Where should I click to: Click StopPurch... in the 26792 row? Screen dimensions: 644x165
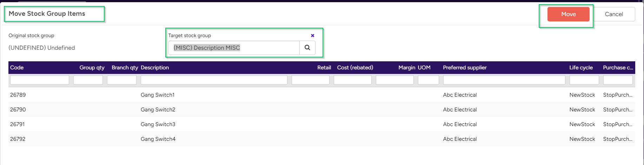tap(618, 139)
